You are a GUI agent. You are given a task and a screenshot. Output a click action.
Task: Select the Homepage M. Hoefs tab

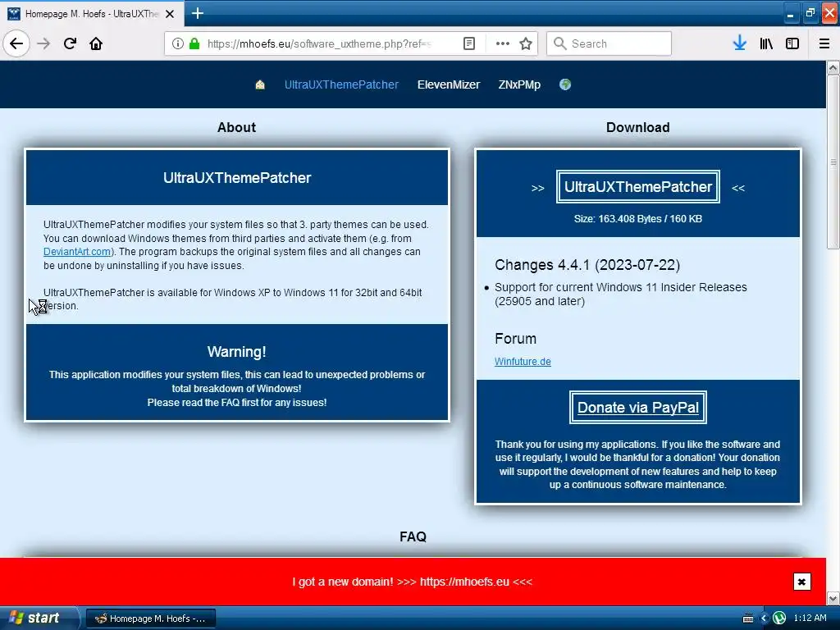point(92,14)
